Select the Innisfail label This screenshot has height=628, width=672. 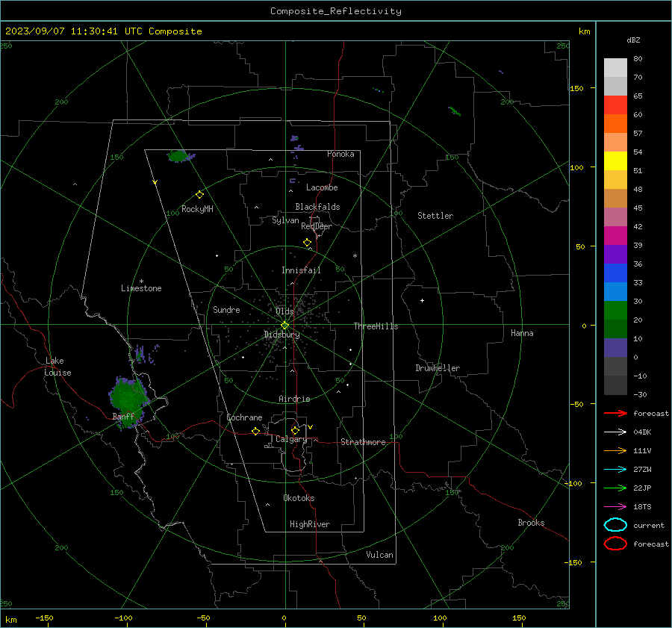301,270
